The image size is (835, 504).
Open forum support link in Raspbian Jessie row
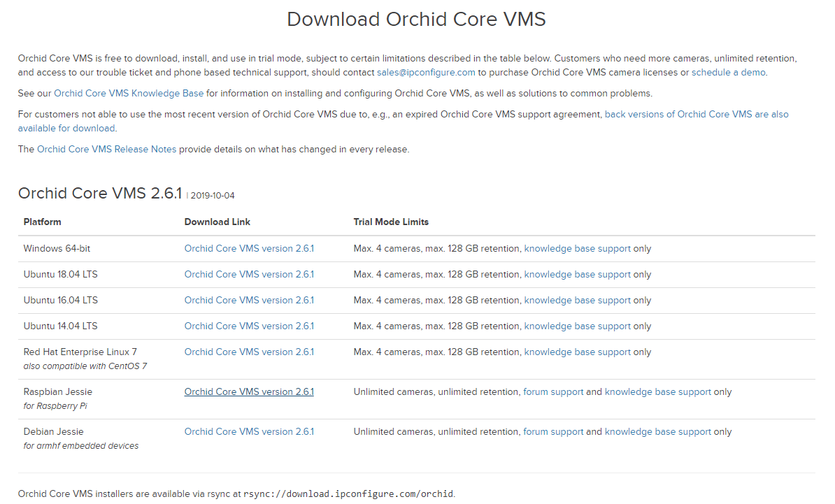pos(553,391)
